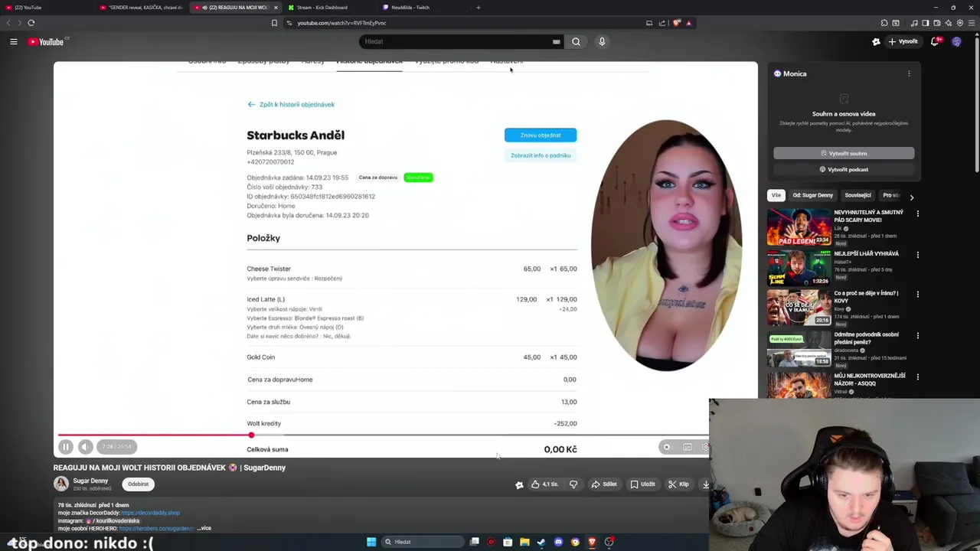Image resolution: width=980 pixels, height=551 pixels.
Task: Open a new browser tab
Action: pyautogui.click(x=478, y=8)
